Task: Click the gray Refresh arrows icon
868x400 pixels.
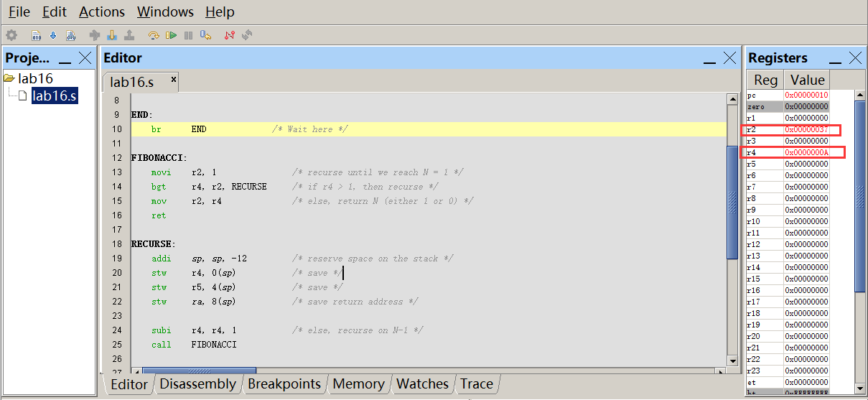Action: [247, 34]
